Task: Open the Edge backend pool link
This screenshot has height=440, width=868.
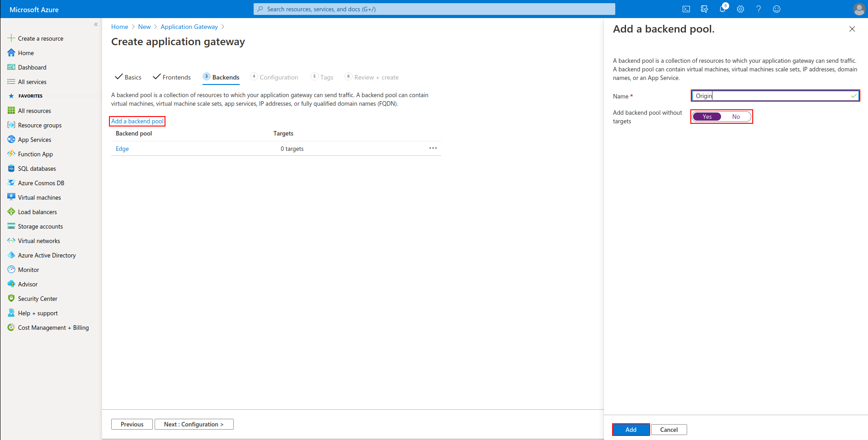Action: (x=122, y=149)
